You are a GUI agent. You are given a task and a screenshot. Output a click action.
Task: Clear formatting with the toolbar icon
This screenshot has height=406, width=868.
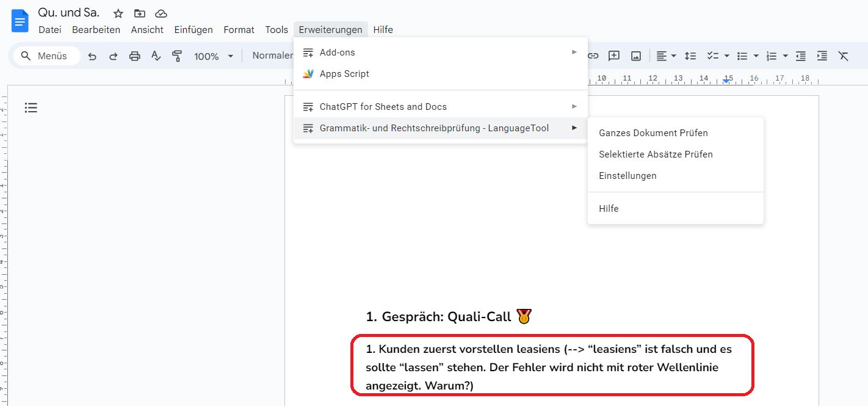pyautogui.click(x=844, y=56)
